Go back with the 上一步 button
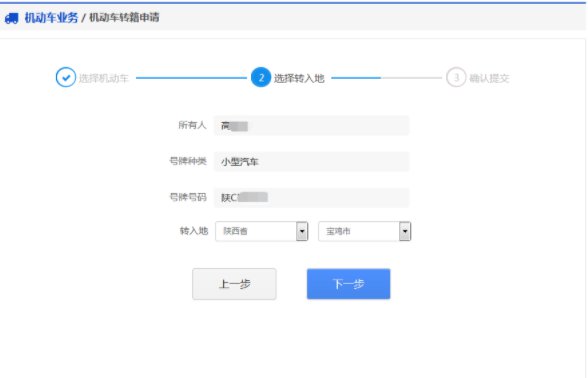588x378 pixels. [234, 284]
